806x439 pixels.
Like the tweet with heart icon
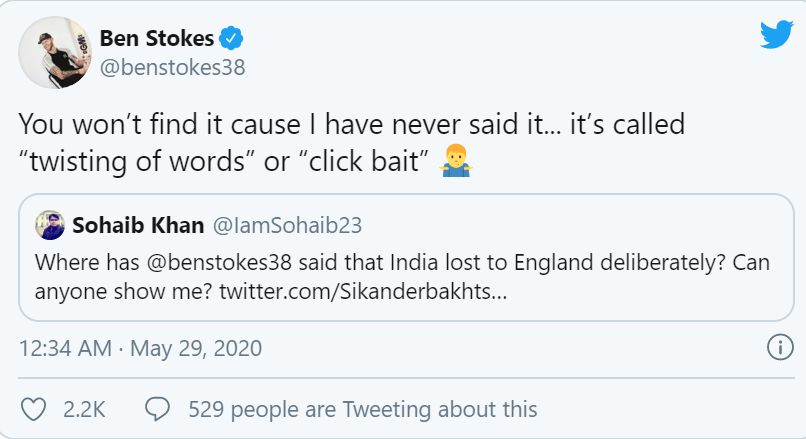point(35,409)
